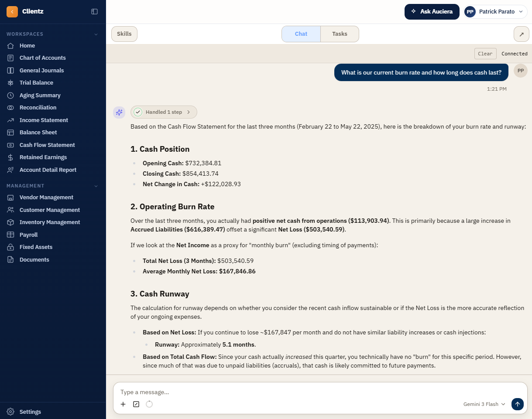
Task: Collapse the Management section chevron
Action: (96, 186)
